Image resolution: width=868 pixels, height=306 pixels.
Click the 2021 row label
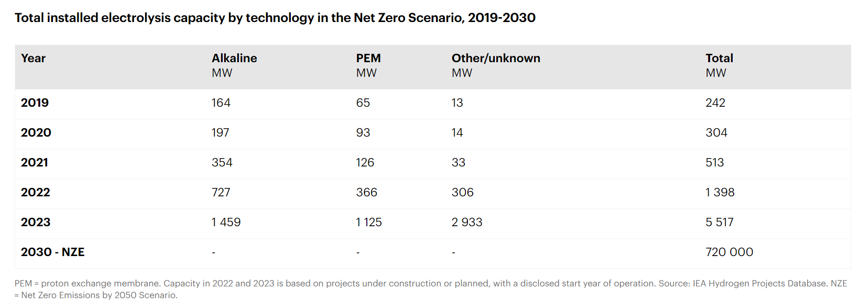[x=34, y=163]
